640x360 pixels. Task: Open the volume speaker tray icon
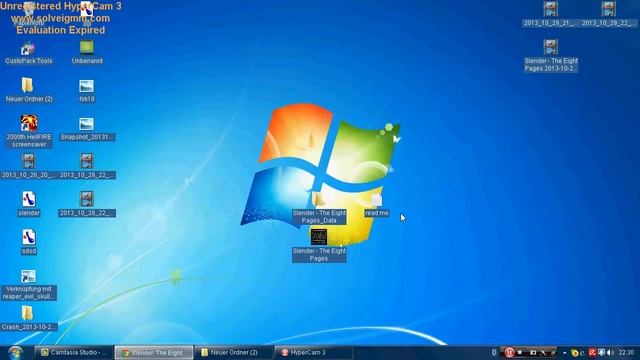tap(611, 353)
